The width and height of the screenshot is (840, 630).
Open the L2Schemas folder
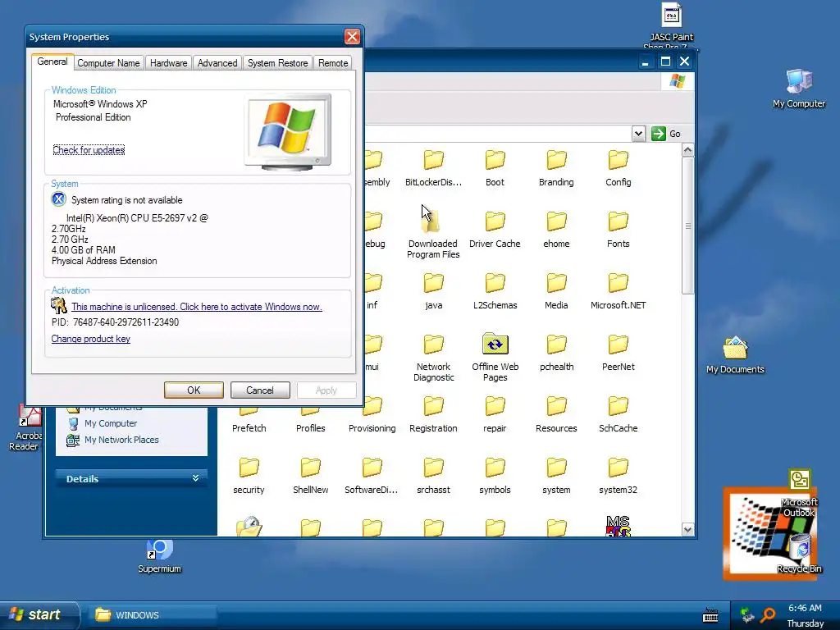click(495, 291)
